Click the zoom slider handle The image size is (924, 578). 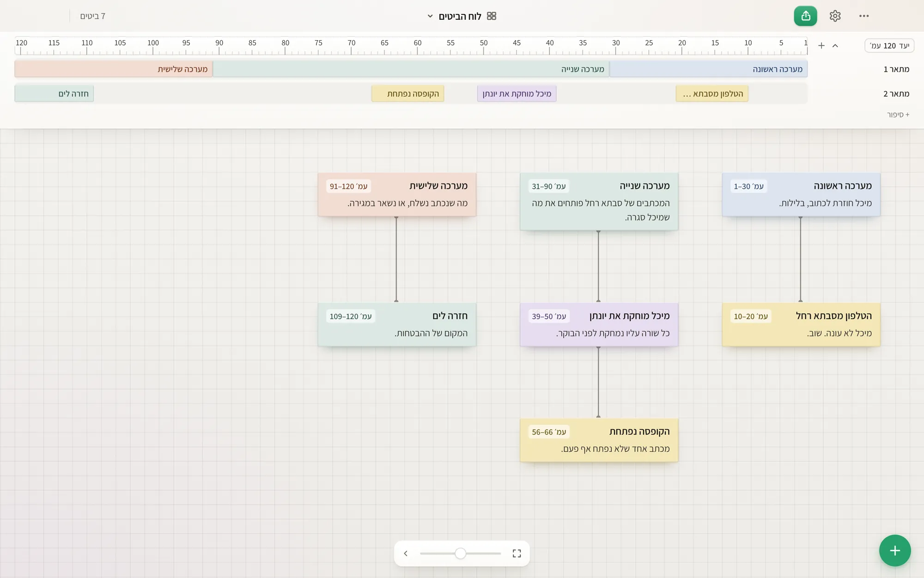coord(460,553)
